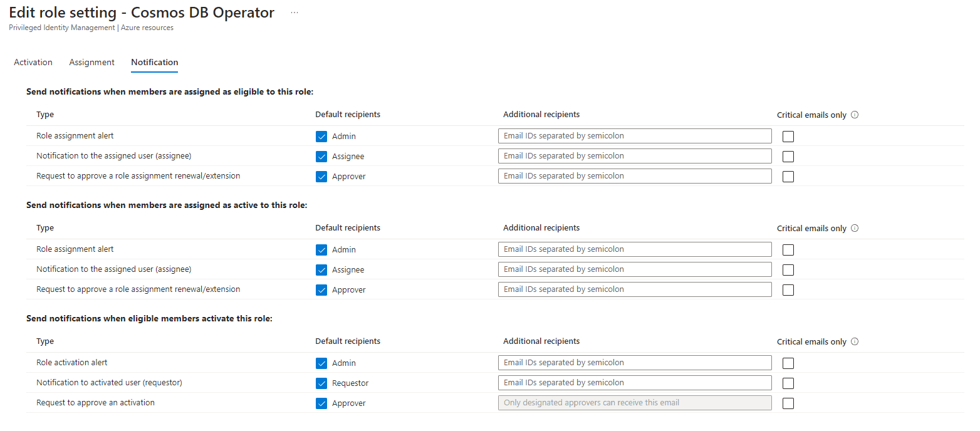Click additional recipients field for requestor notification
The image size is (980, 431).
pyautogui.click(x=635, y=383)
